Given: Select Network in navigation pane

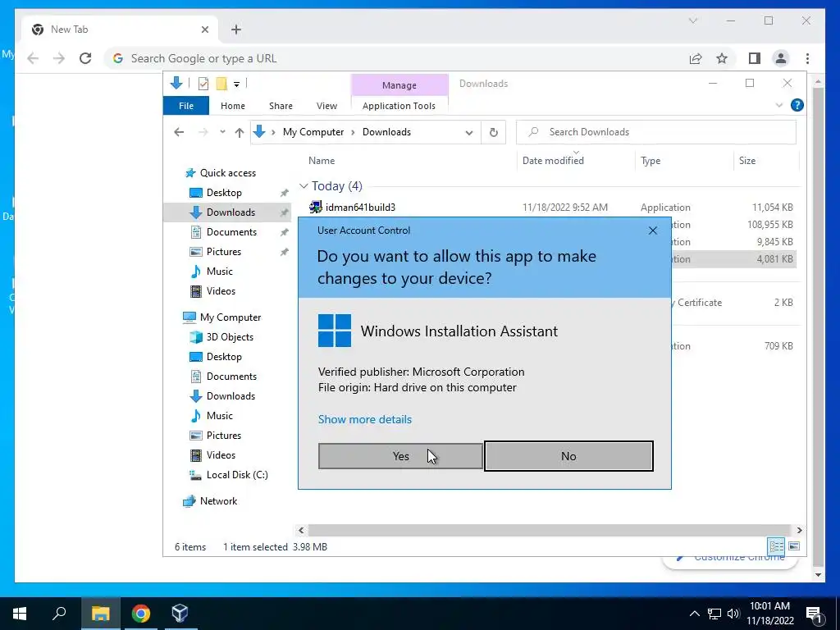Looking at the screenshot, I should click(218, 501).
